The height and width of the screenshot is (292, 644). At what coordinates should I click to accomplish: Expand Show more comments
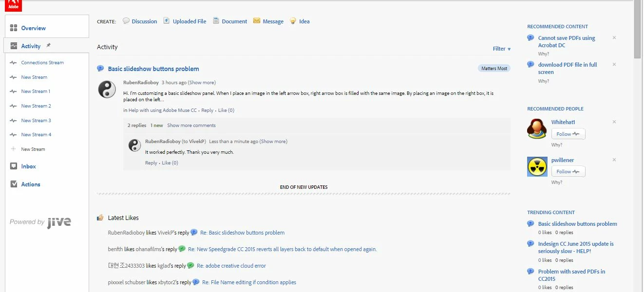(x=191, y=125)
